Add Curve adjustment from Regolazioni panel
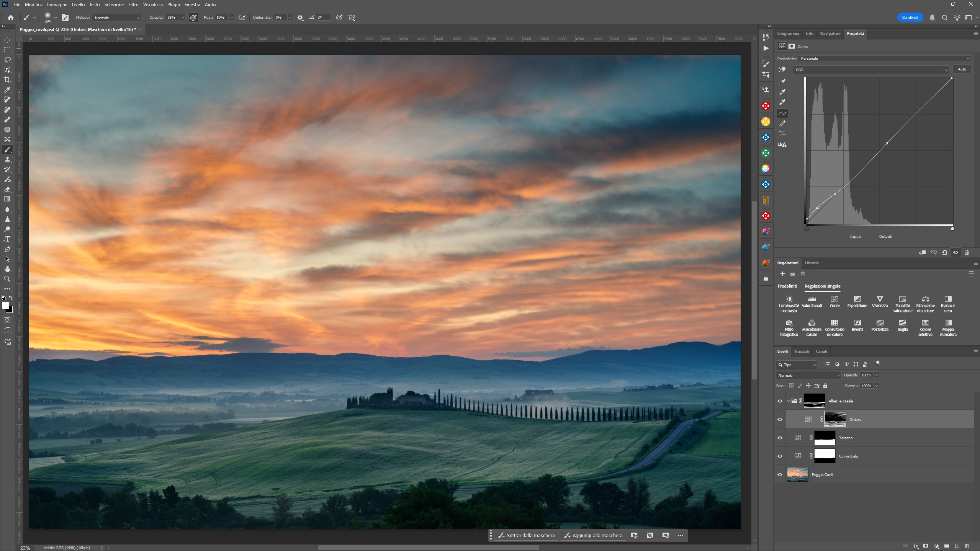Viewport: 980px width, 551px height. (834, 301)
